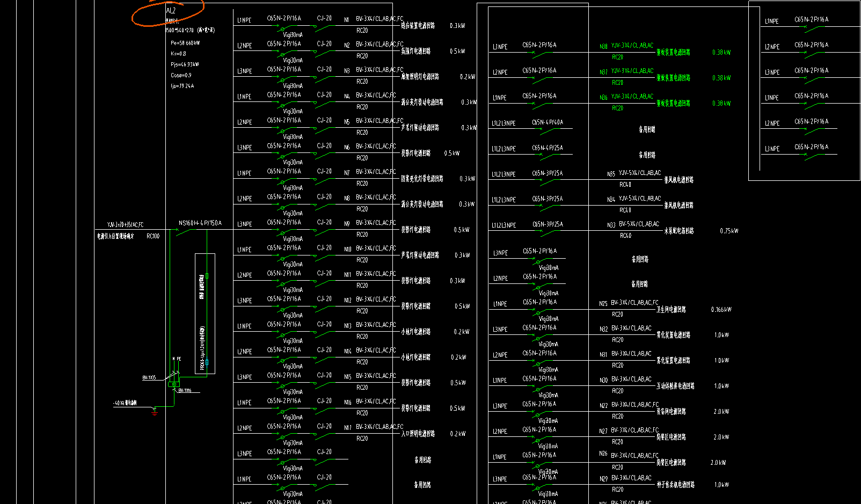Select the BV-1X35 wire label

[149, 378]
